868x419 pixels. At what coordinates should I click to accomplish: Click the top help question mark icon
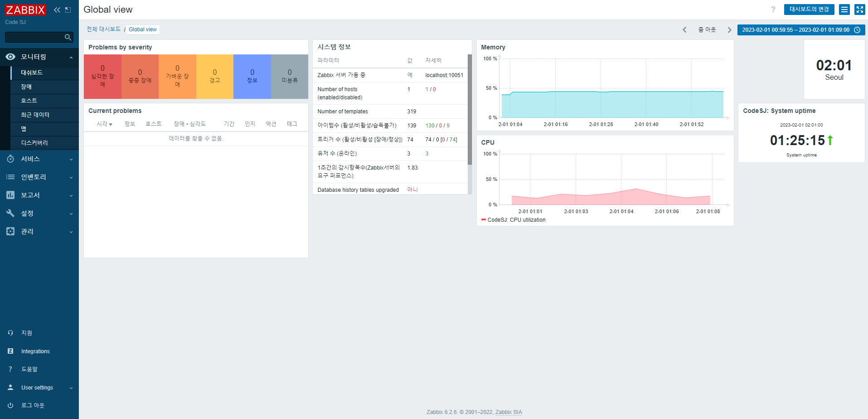click(x=773, y=10)
